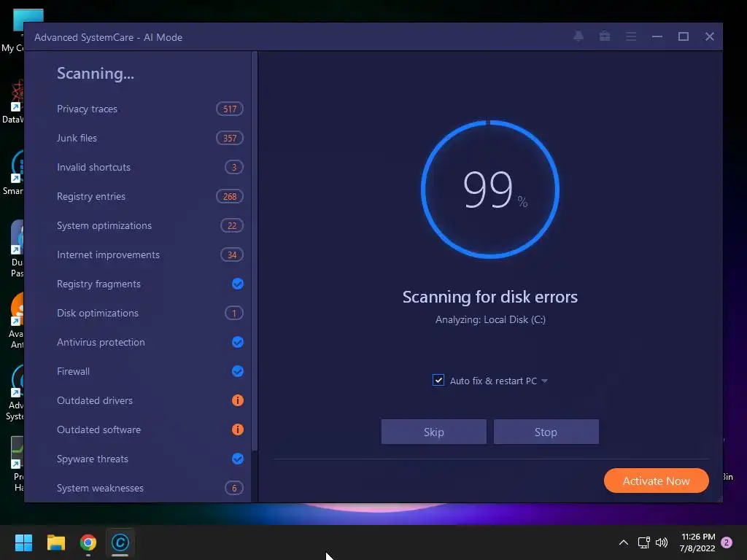
Task: Select the Outdated software row
Action: point(150,429)
